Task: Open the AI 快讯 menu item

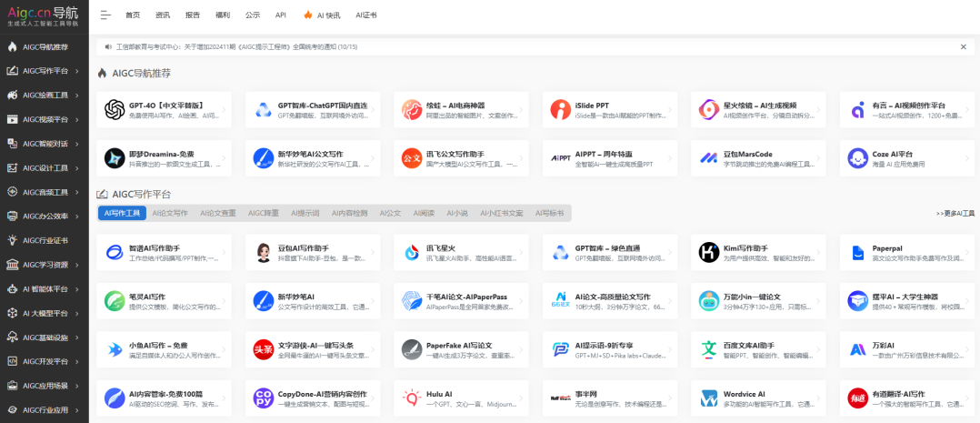Action: point(322,15)
